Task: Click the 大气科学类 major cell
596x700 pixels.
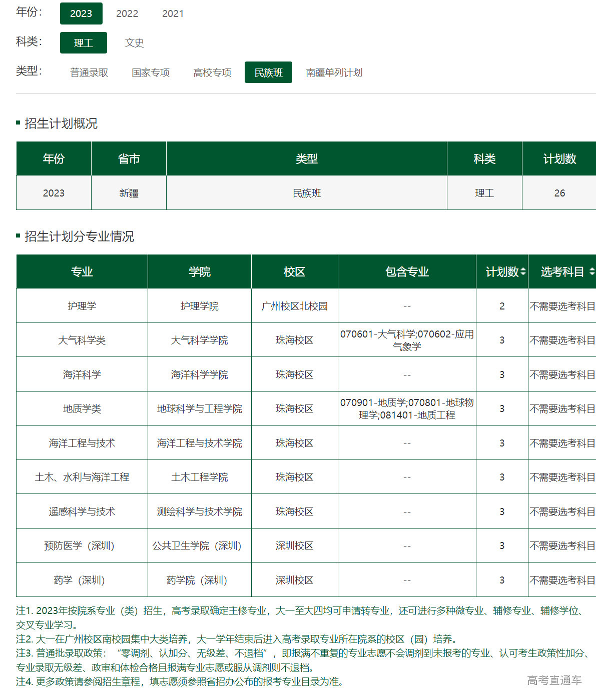Action: click(x=82, y=340)
